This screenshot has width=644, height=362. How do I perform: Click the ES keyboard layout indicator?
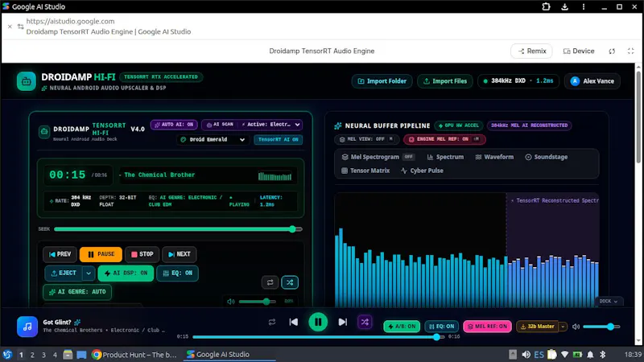click(x=539, y=355)
